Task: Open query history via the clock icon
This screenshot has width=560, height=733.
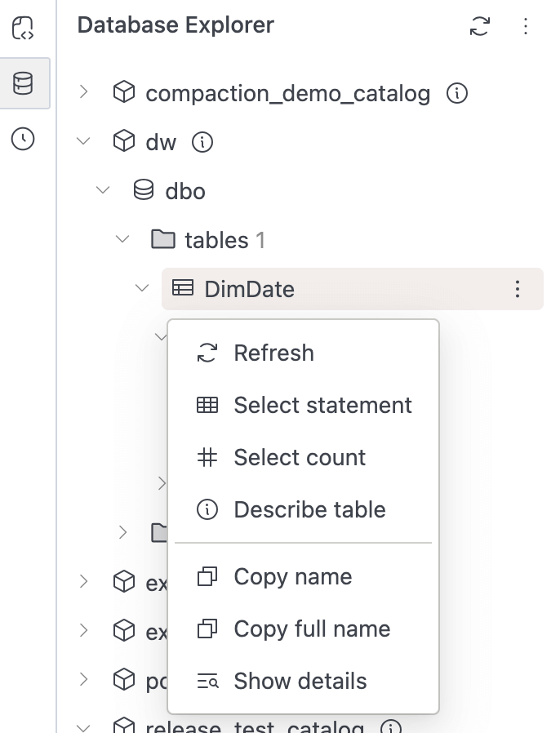Action: (24, 140)
